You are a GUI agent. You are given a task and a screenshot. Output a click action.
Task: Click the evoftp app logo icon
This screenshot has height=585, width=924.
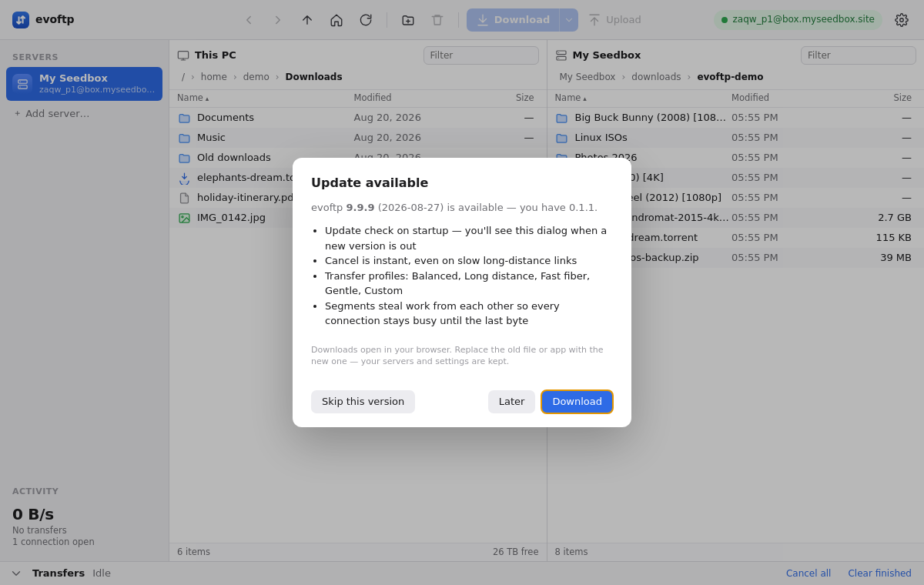pyautogui.click(x=21, y=20)
